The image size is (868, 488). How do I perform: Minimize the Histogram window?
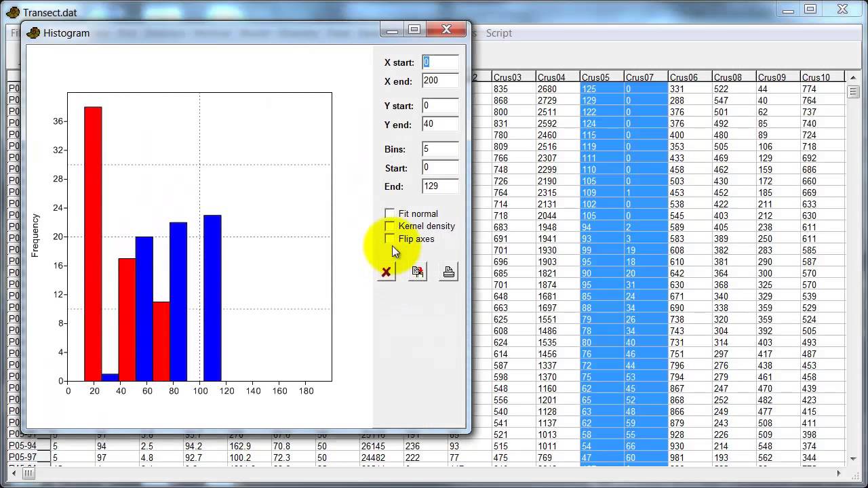[392, 29]
